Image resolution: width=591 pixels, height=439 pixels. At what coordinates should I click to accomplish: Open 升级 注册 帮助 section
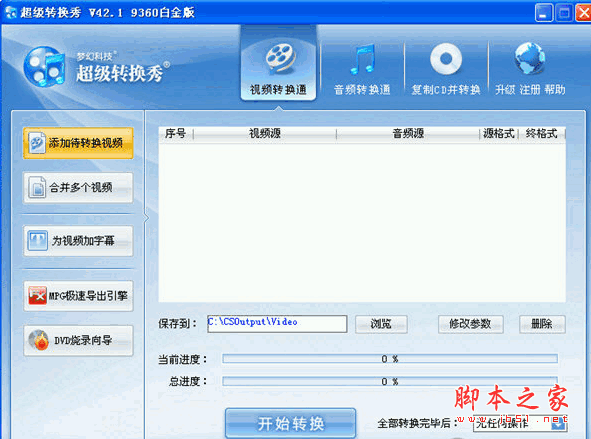pyautogui.click(x=530, y=70)
